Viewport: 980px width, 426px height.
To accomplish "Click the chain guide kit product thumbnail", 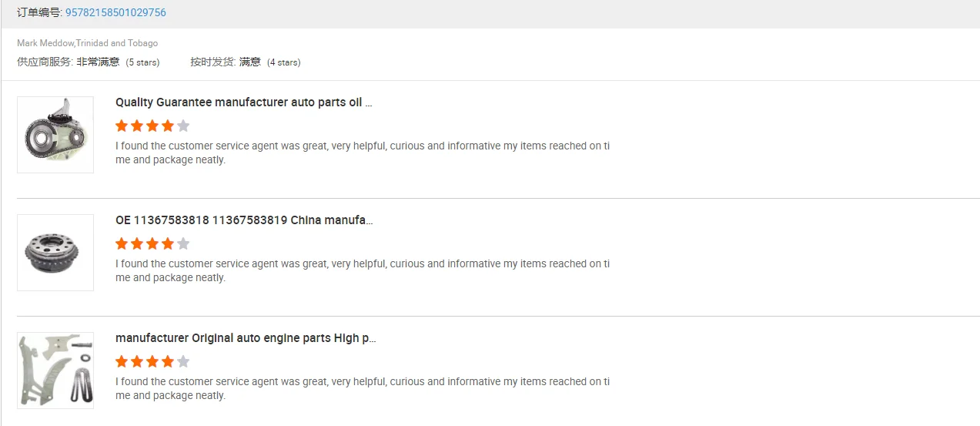I will click(55, 371).
